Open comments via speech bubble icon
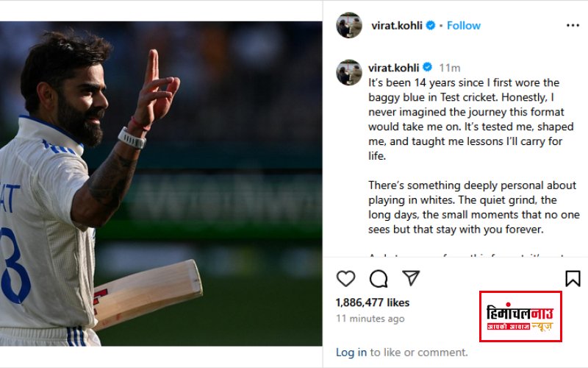Image resolution: width=588 pixels, height=368 pixels. coord(379,278)
